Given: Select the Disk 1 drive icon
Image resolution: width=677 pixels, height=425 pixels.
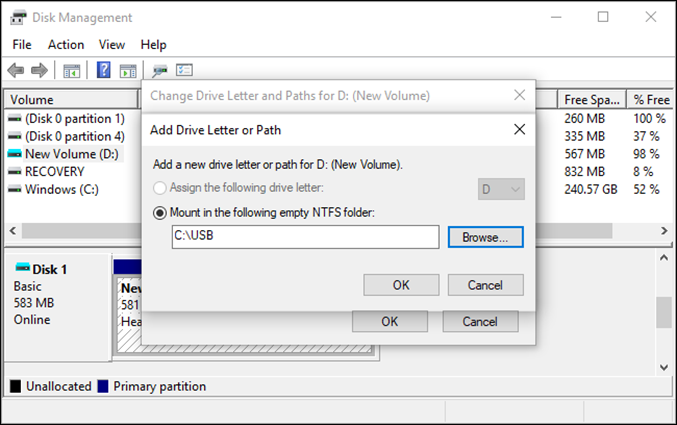Looking at the screenshot, I should pyautogui.click(x=22, y=268).
